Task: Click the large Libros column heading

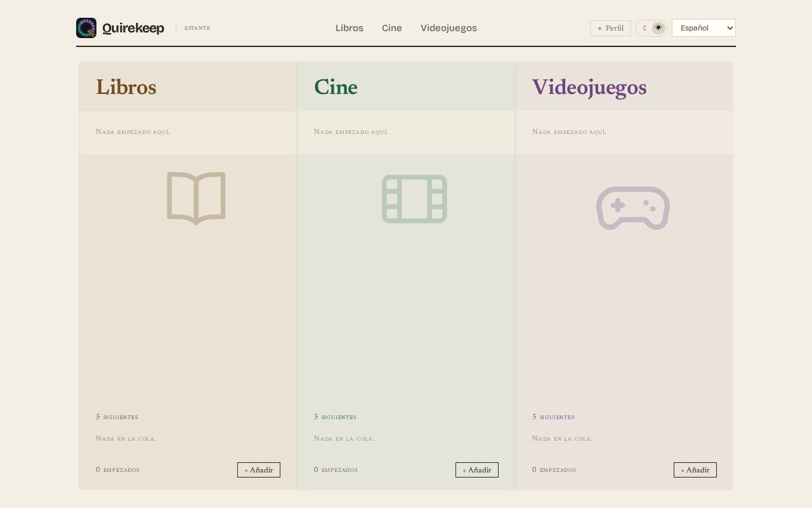Action: pos(126,87)
